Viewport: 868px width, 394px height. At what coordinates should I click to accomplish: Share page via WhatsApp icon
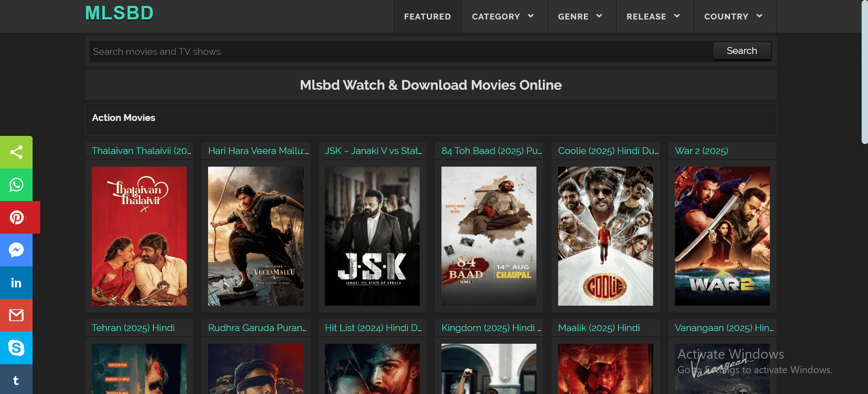click(16, 185)
